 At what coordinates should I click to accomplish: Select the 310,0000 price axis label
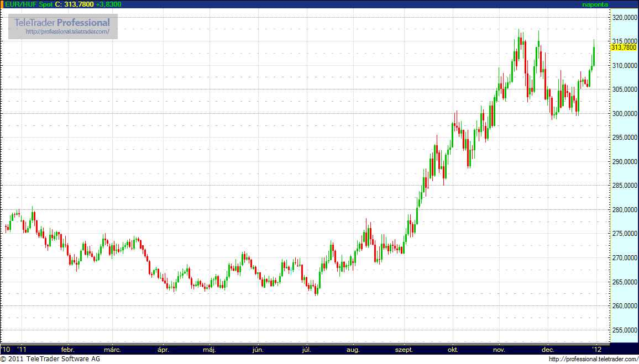tap(624, 66)
